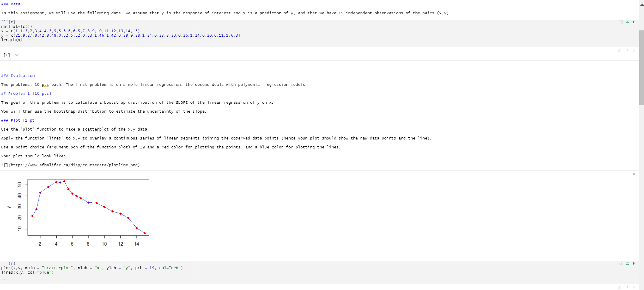This screenshot has height=290, width=644.
Task: Collapse the bottom output panel
Action: (627, 288)
